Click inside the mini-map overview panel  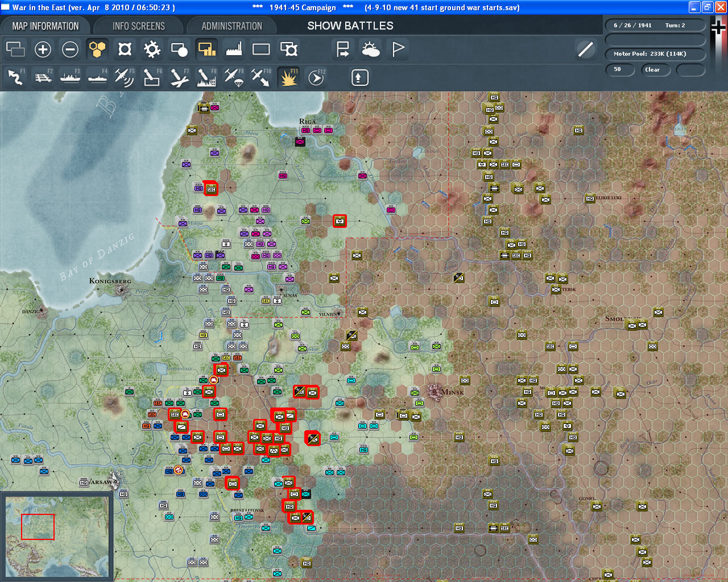click(x=57, y=537)
